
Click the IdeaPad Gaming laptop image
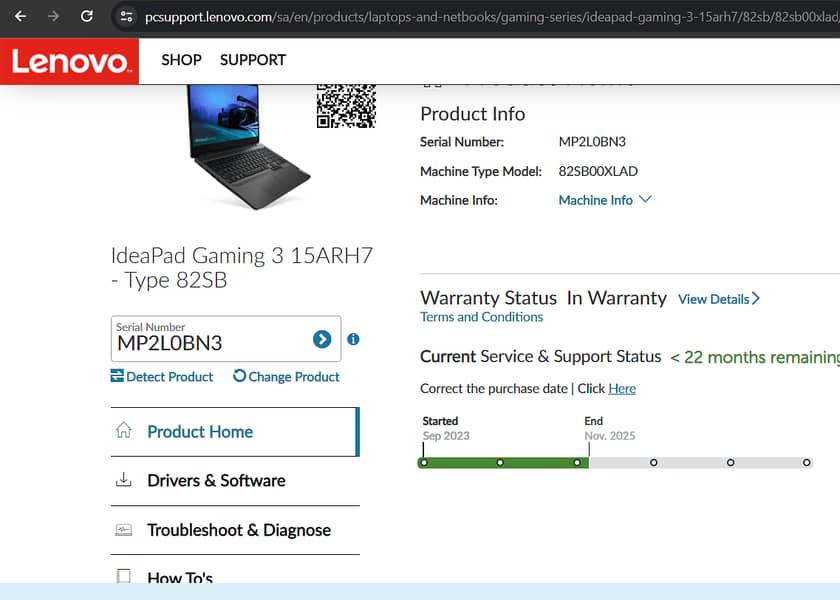coord(236,145)
